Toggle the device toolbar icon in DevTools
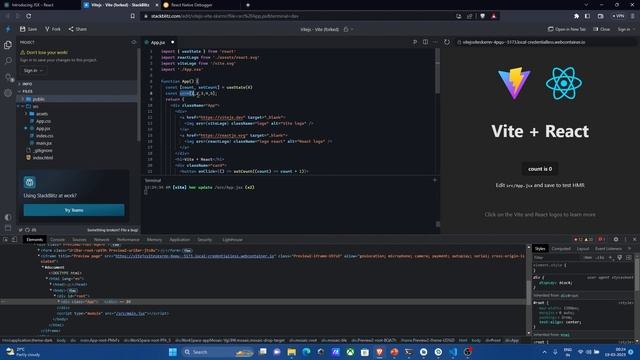The width and height of the screenshot is (640, 360). [14, 239]
